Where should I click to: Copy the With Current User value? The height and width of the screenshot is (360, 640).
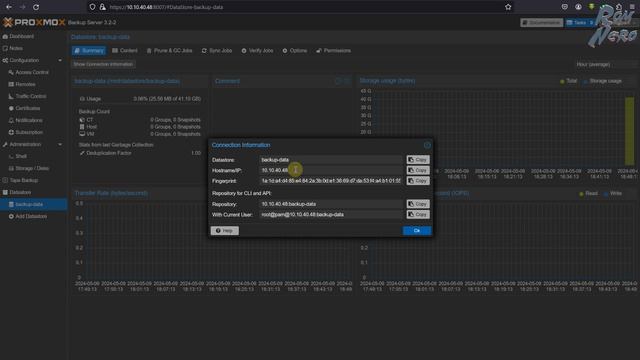pyautogui.click(x=418, y=214)
